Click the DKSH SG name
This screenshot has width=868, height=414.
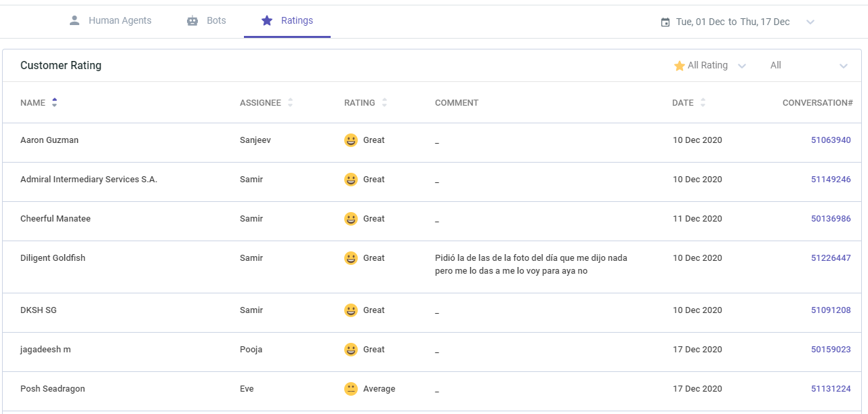click(x=39, y=310)
